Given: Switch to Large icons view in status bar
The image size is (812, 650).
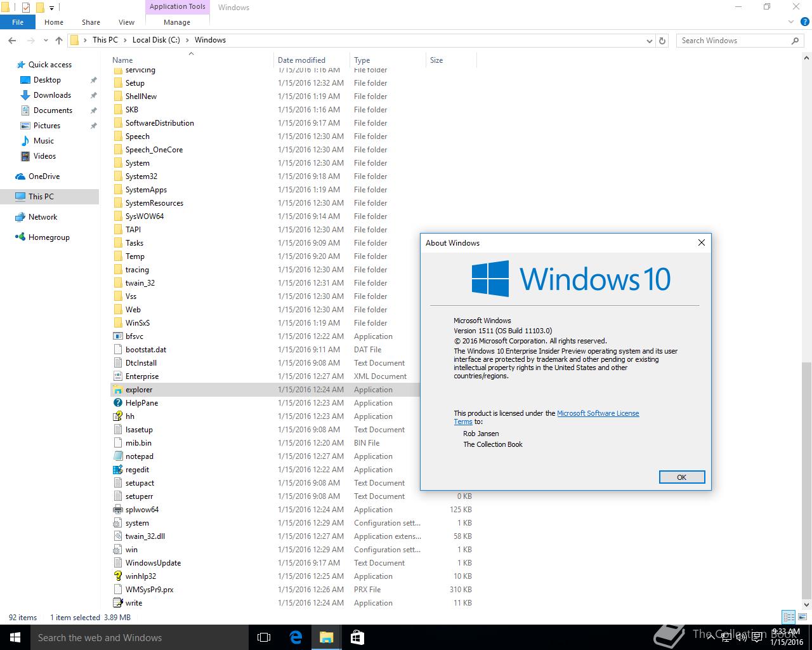Looking at the screenshot, I should click(802, 617).
